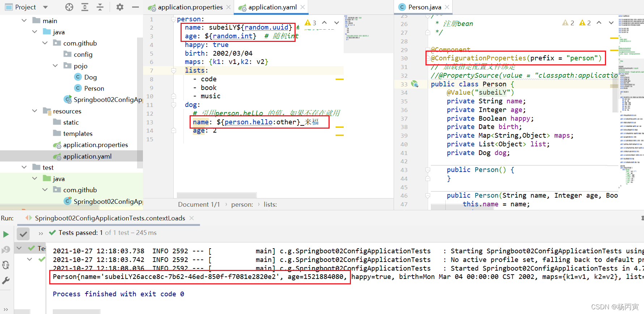Toggle auto-test rerun icon
Screen dimensions: 644x314
coord(6,265)
